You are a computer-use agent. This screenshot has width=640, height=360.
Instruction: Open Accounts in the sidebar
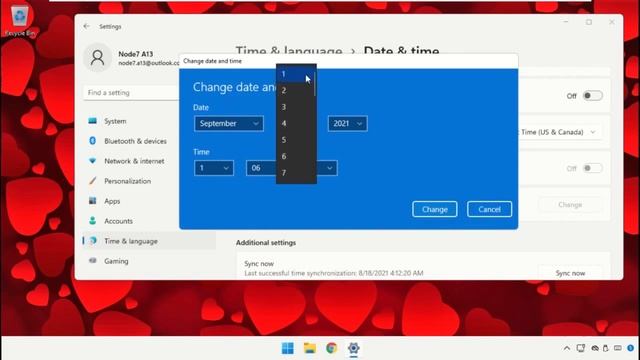(x=118, y=221)
